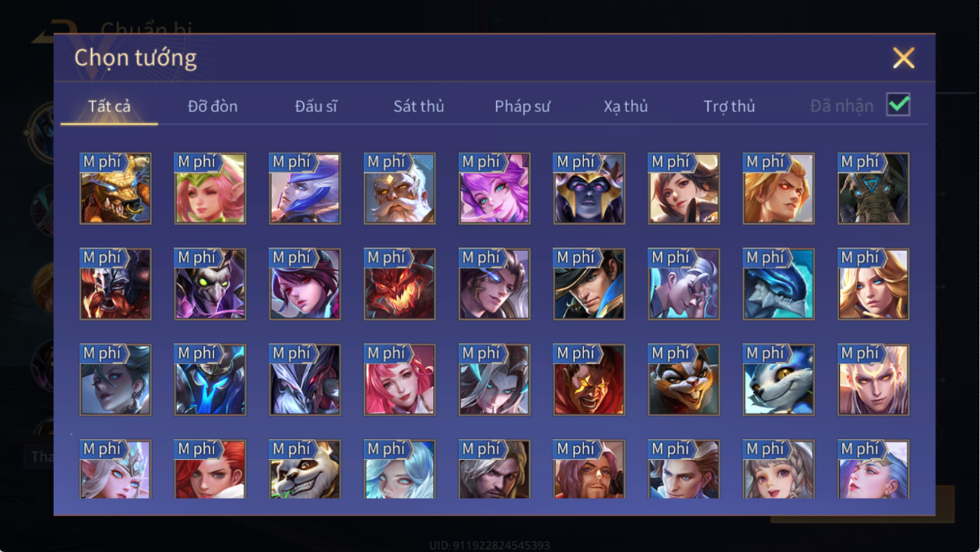980x552 pixels.
Task: Select the golden horned beast hero portrait
Action: pos(115,189)
